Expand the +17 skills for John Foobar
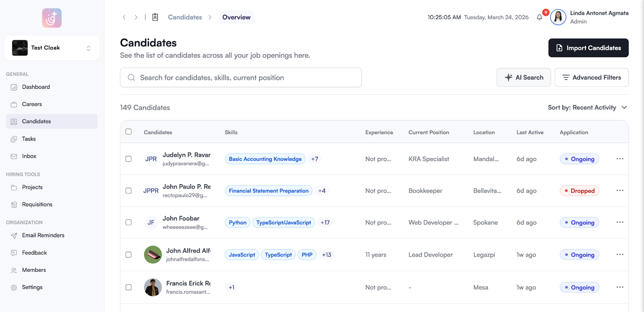644x312 pixels. pyautogui.click(x=325, y=222)
